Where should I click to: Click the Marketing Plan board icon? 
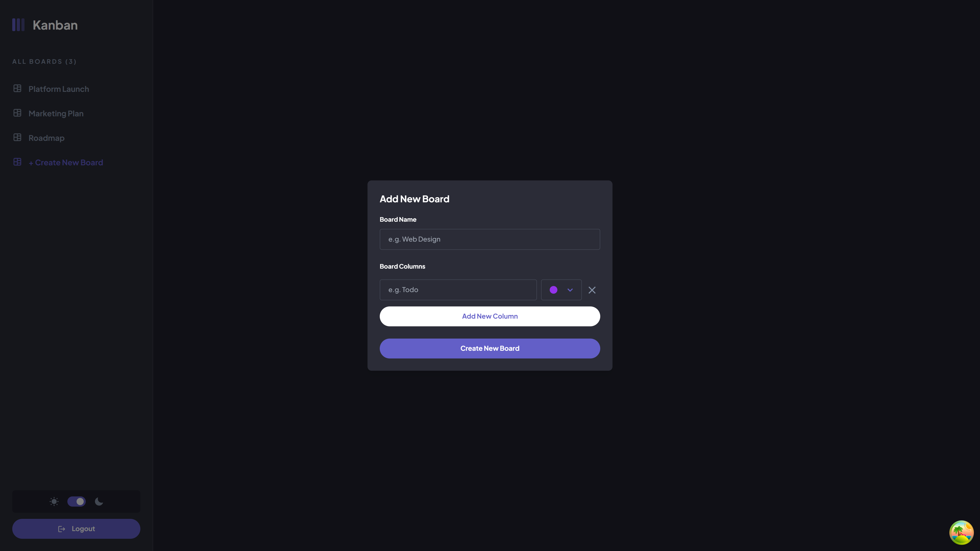pos(17,113)
